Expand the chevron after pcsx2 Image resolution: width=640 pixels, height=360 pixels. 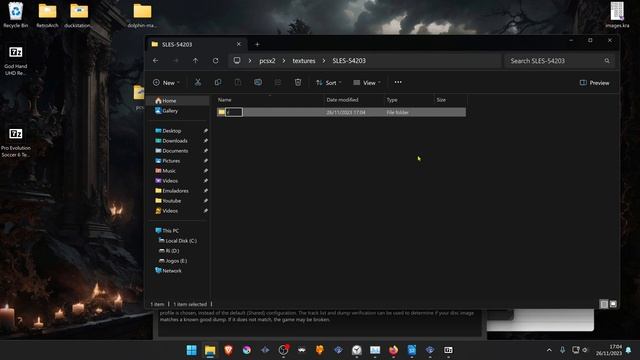point(284,60)
